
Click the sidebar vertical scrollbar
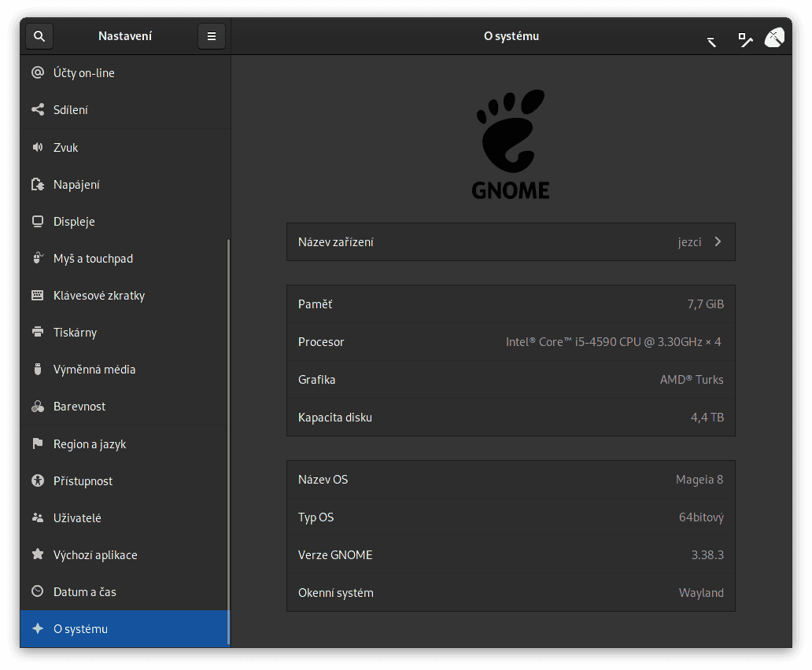[x=228, y=443]
